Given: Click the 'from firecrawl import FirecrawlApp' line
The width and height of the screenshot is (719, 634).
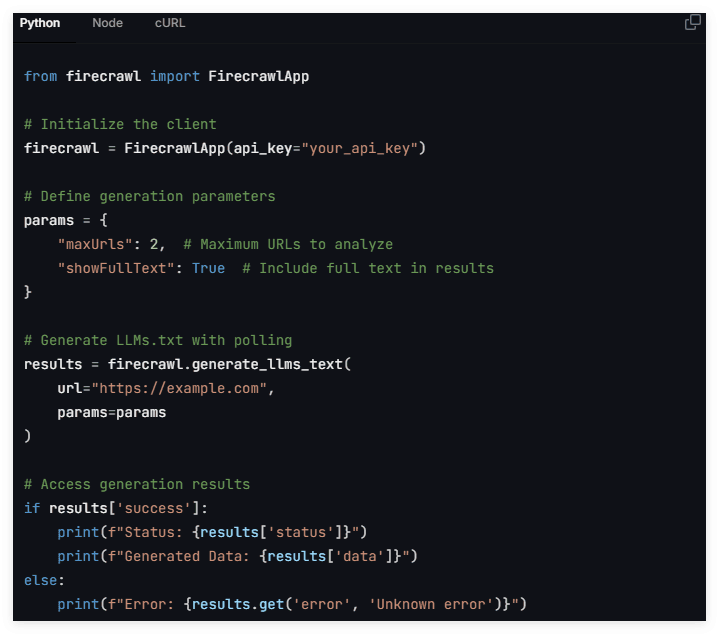Looking at the screenshot, I should click(x=166, y=76).
